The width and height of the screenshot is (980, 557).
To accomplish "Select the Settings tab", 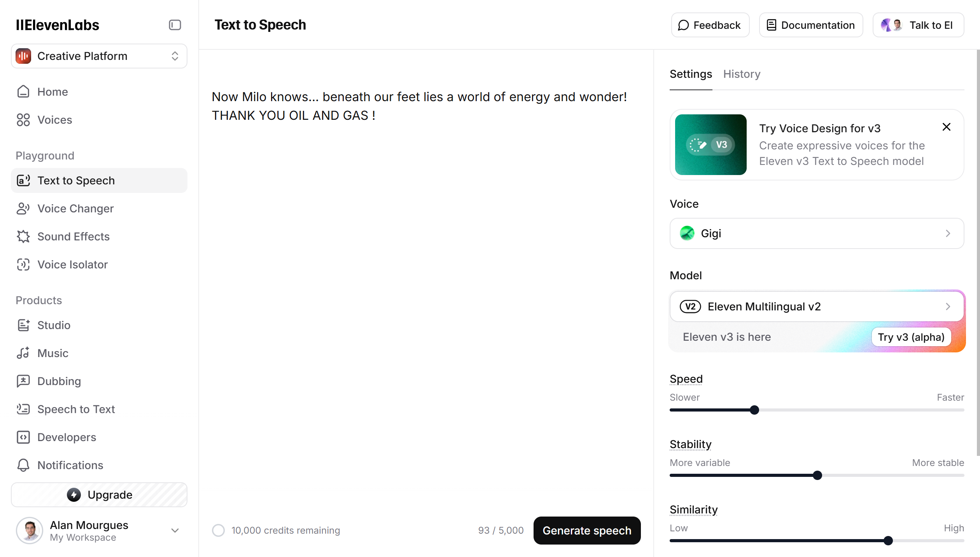I will [x=691, y=74].
